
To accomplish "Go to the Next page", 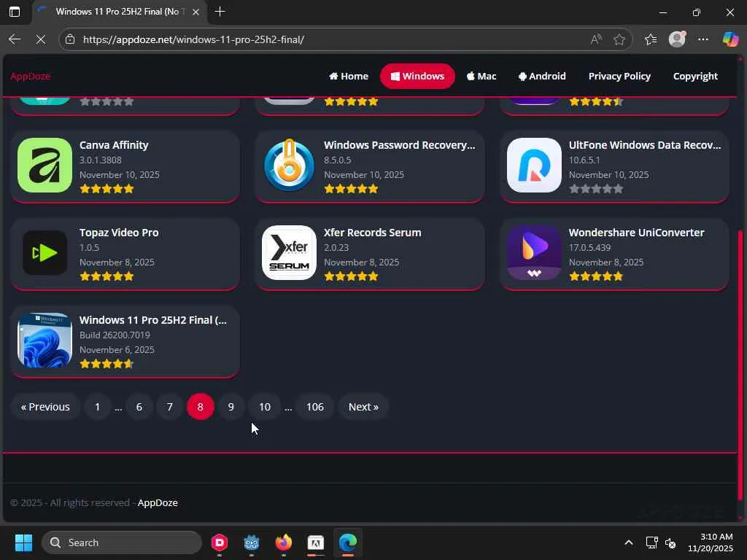I will (x=363, y=407).
